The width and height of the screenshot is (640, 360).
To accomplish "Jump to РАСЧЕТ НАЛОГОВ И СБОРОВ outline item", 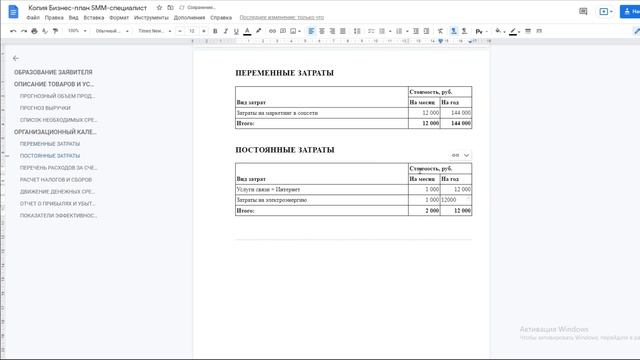I will coord(56,180).
